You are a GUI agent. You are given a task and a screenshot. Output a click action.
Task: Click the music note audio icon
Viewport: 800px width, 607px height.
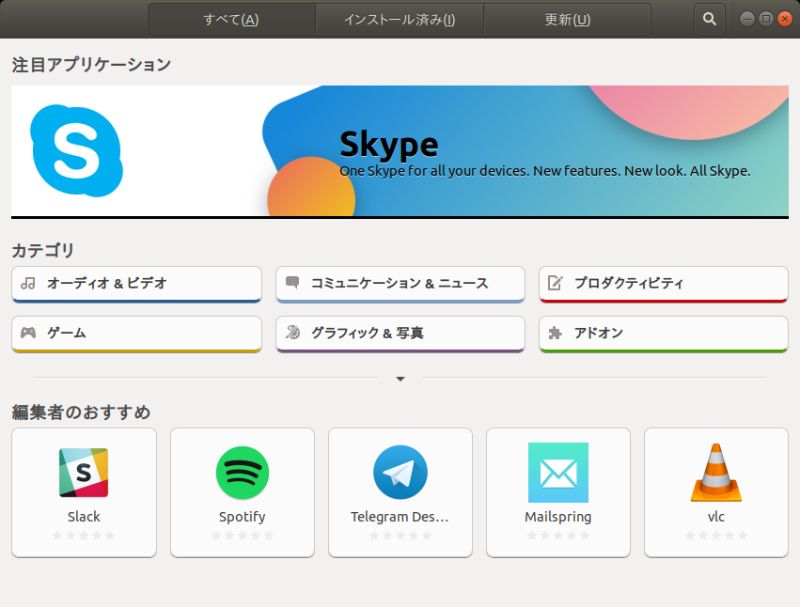tap(28, 283)
